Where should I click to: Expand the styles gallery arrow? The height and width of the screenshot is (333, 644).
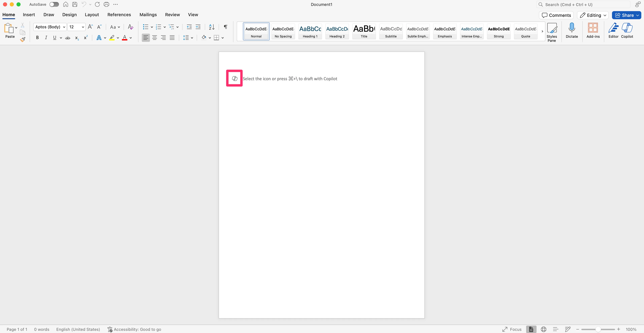coord(542,31)
